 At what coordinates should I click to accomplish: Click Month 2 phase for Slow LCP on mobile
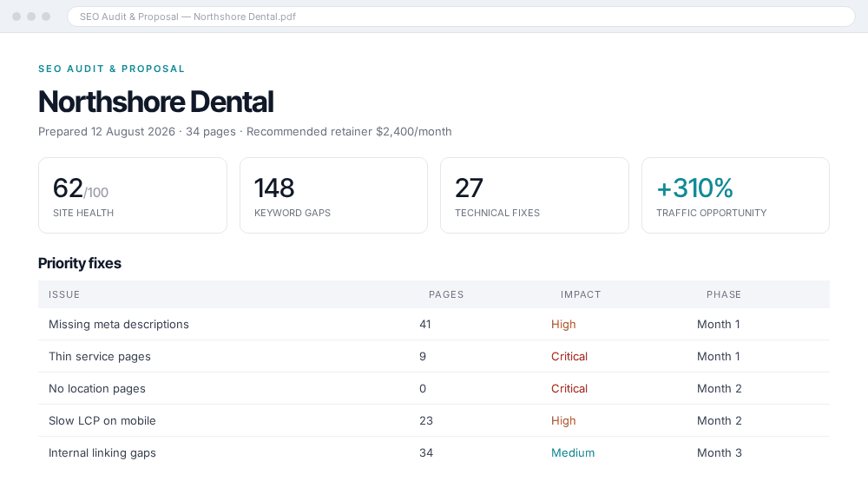[x=719, y=421]
